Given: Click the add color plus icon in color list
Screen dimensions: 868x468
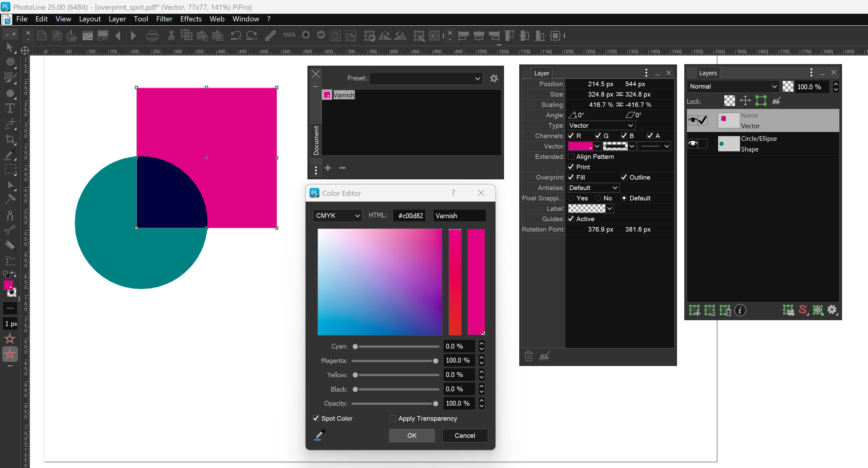Looking at the screenshot, I should click(328, 168).
